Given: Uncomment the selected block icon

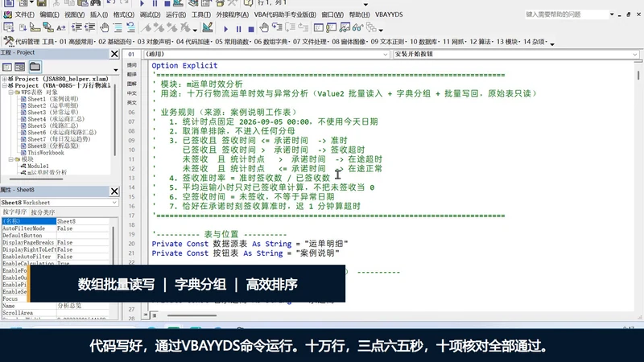Looking at the screenshot, I should (130, 27).
